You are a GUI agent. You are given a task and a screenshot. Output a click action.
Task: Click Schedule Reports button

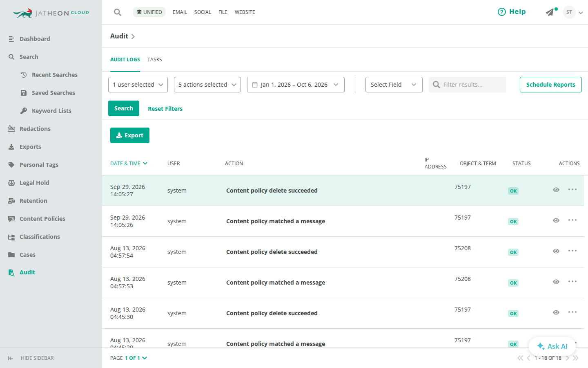coord(551,85)
